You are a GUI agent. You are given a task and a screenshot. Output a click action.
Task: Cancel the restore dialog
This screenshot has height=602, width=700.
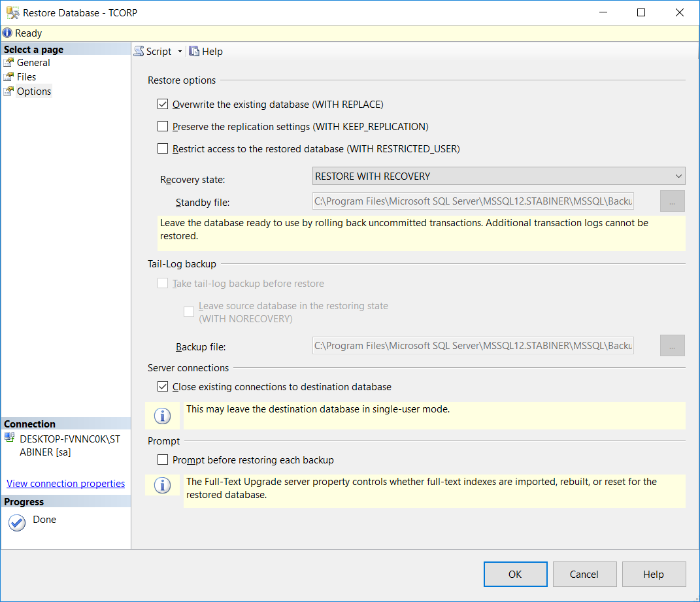tap(584, 574)
